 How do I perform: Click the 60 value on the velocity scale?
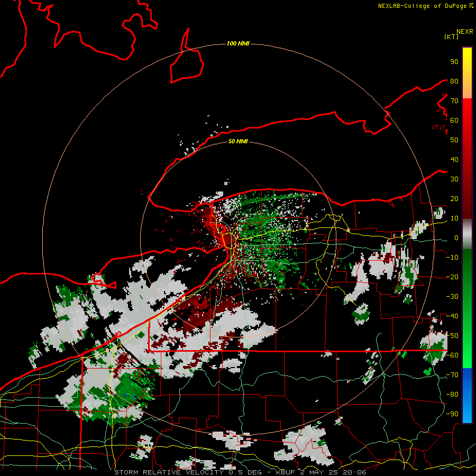[x=454, y=121]
